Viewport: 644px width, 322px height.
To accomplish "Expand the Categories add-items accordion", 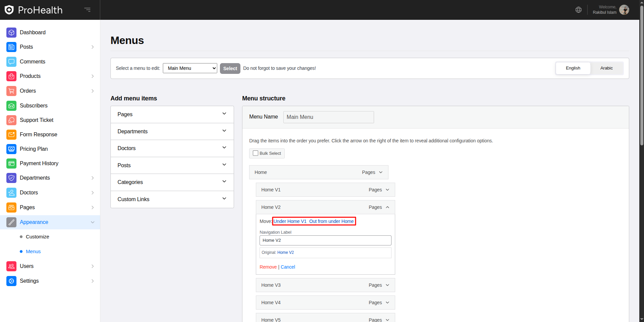I will [172, 182].
